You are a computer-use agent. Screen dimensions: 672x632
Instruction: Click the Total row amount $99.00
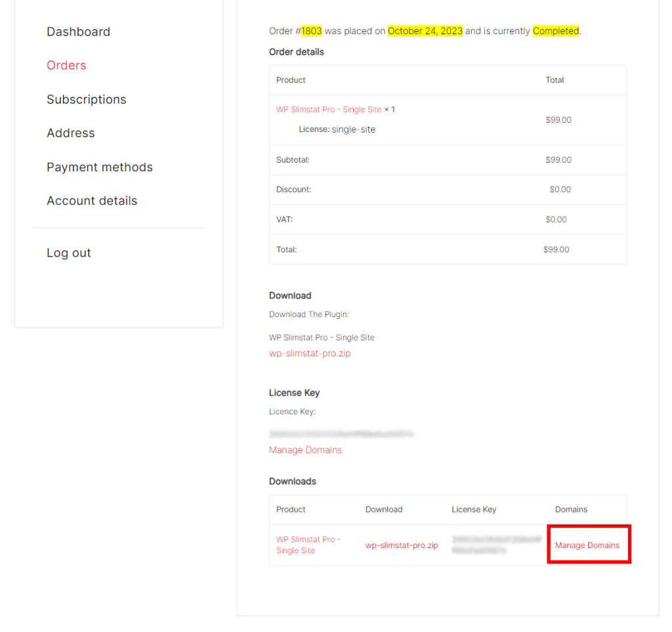[556, 249]
